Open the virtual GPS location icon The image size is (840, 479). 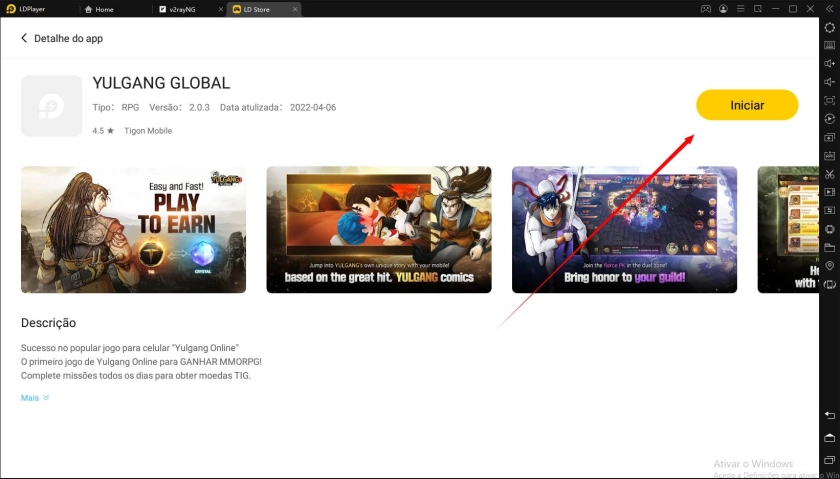(x=829, y=266)
